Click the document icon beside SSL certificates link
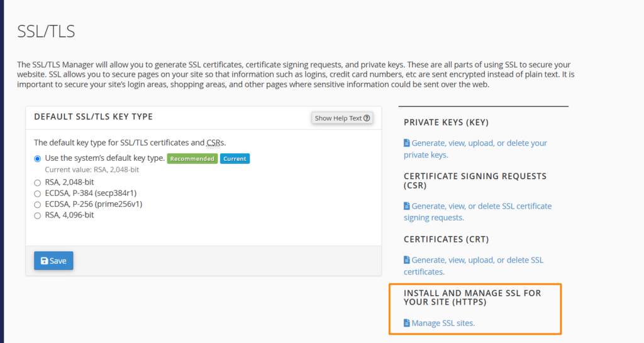The height and width of the screenshot is (343, 644). (x=407, y=260)
